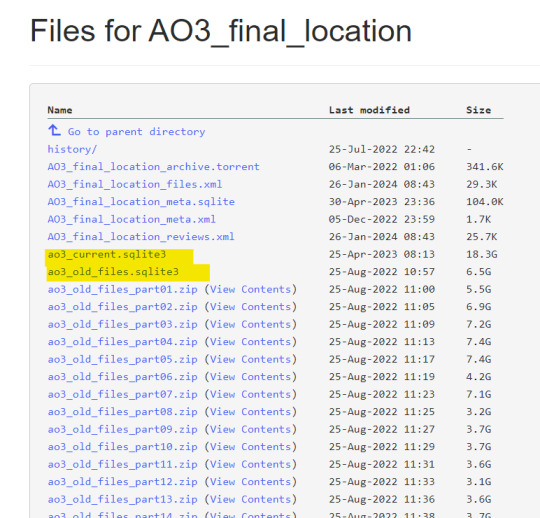Viewport: 540px width, 518px height.
Task: Download ao3_old_files_part05.zip
Action: coord(123,359)
